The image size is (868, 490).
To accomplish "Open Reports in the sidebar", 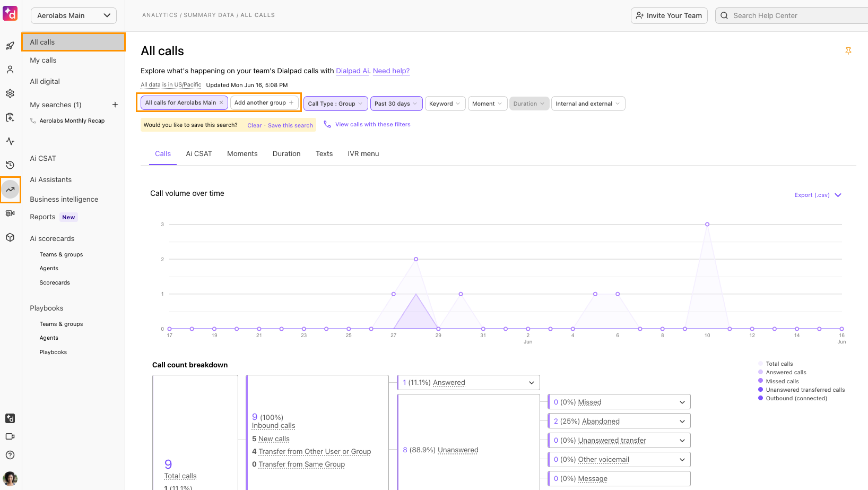I will 42,217.
